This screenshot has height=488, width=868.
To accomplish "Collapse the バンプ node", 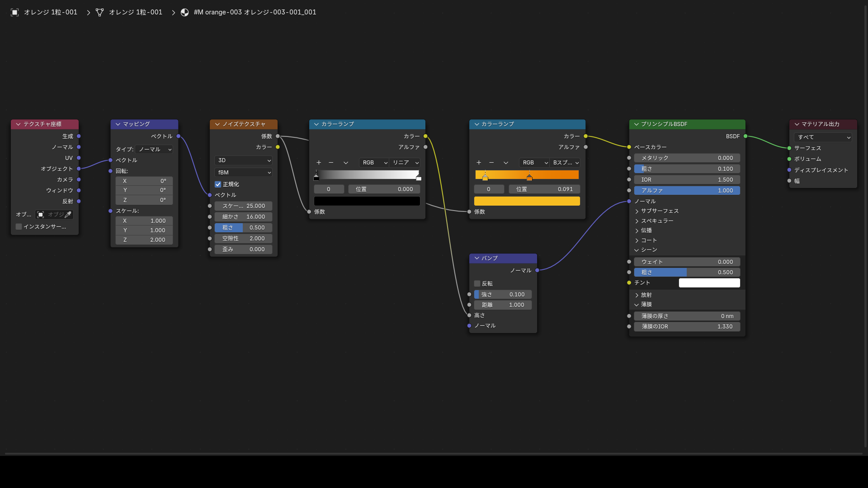I will tap(477, 258).
